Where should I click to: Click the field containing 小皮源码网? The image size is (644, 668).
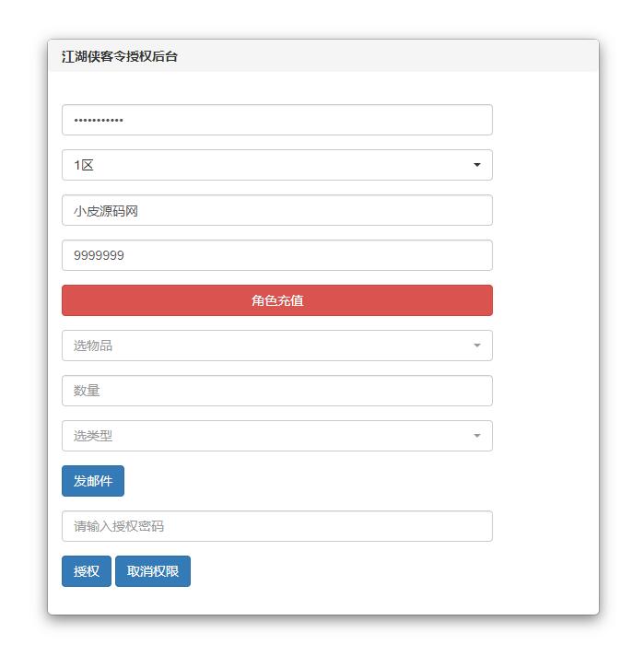pos(276,210)
